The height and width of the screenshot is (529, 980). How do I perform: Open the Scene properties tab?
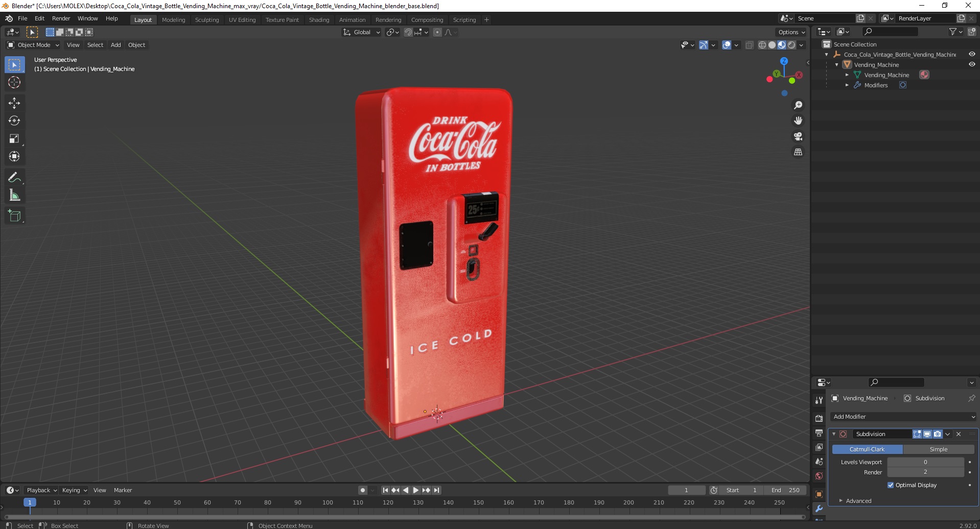(x=819, y=462)
